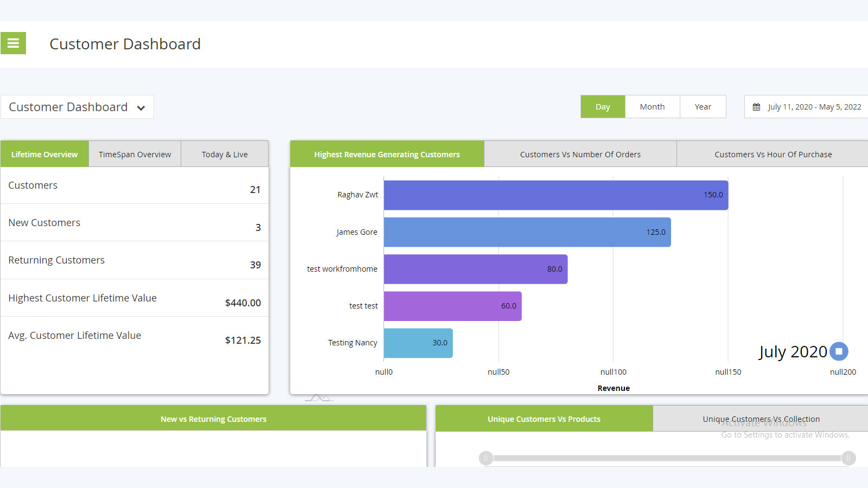
Task: Open the green hamburger menu
Action: [13, 43]
